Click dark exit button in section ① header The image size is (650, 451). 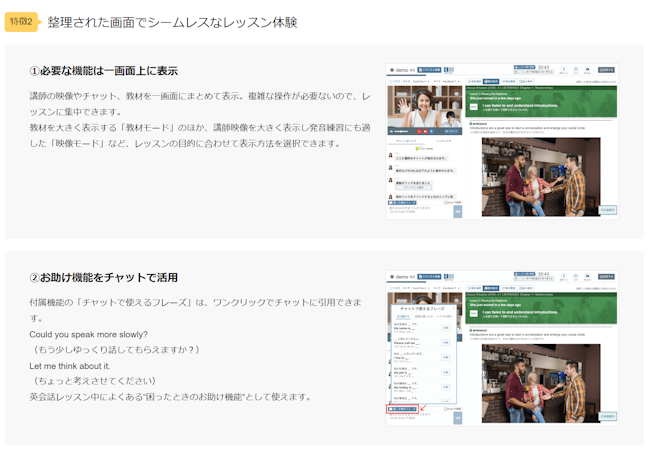pos(606,70)
